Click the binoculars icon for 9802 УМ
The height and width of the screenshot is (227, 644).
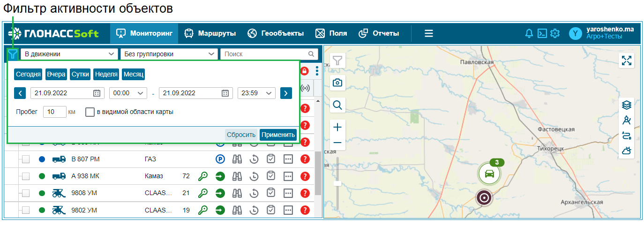(238, 210)
